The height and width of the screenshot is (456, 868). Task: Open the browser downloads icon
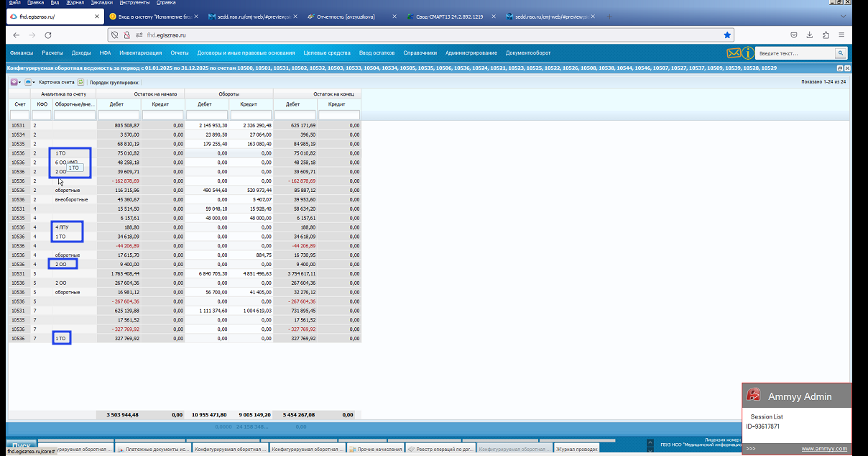point(810,35)
